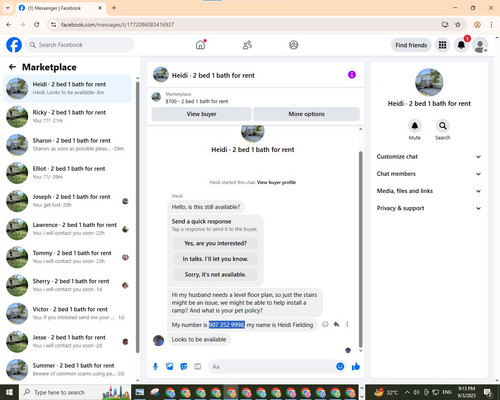
Task: React to Heidi's phone number message
Action: click(x=325, y=324)
